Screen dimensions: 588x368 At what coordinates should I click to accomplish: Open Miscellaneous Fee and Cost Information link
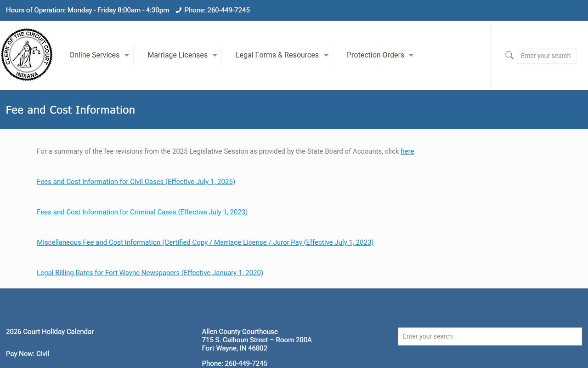click(x=205, y=242)
